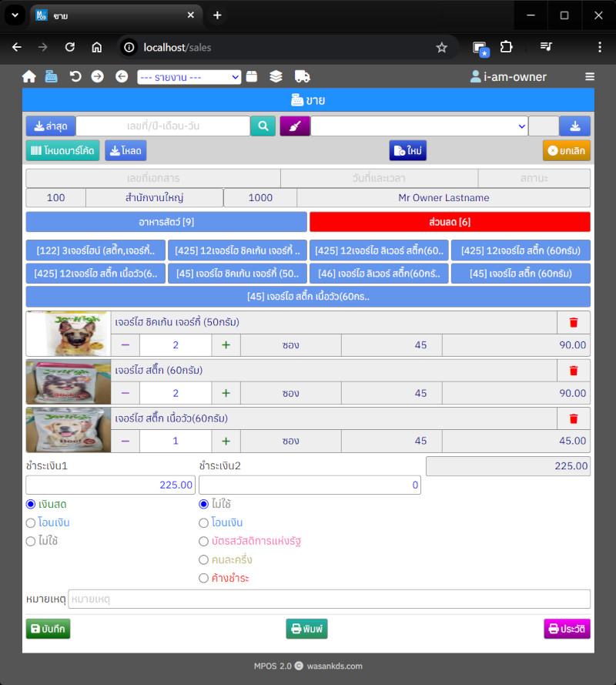Image resolution: width=616 pixels, height=685 pixels.
Task: Increase quantity of เจอร์ไฮ สติ๊ก เนื้อวัว with plus
Action: tap(226, 442)
